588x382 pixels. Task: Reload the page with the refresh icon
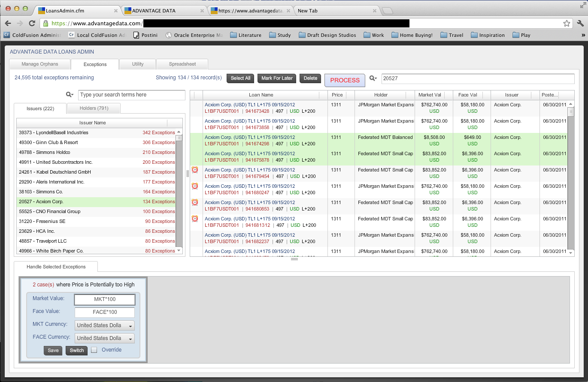coord(32,23)
